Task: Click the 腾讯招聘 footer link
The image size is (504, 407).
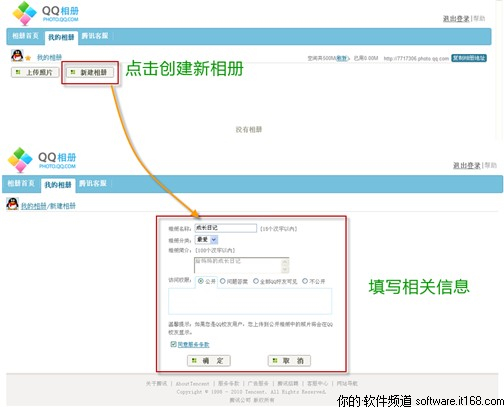Action: 288,383
